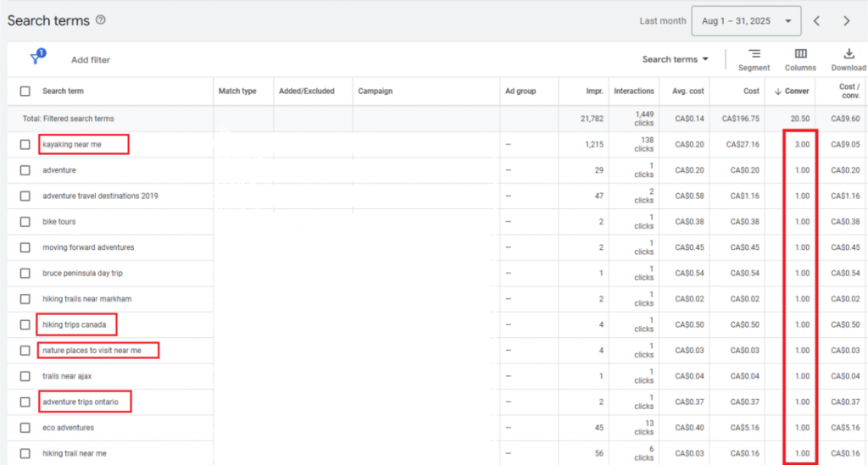Screen dimensions: 868x465
Task: Tick the 'eco adventures' row checkbox
Action: pos(25,428)
